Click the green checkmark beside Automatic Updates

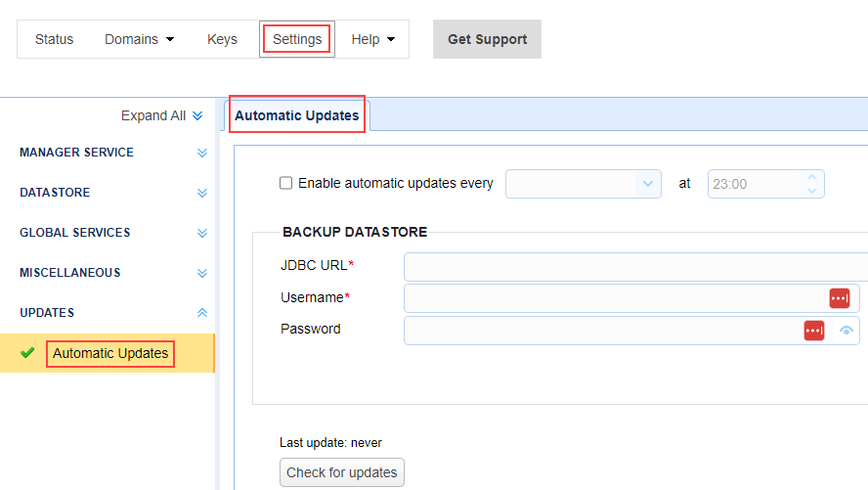tap(27, 353)
